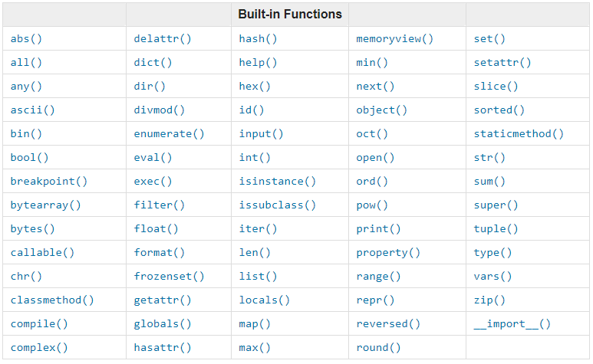
Task: Follow the float() link
Action: 156,229
